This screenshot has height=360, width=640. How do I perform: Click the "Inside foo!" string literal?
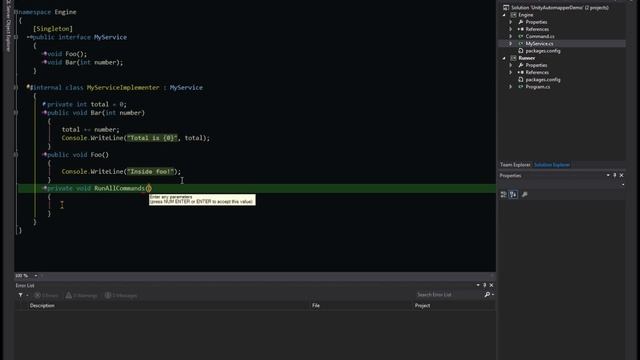click(150, 171)
